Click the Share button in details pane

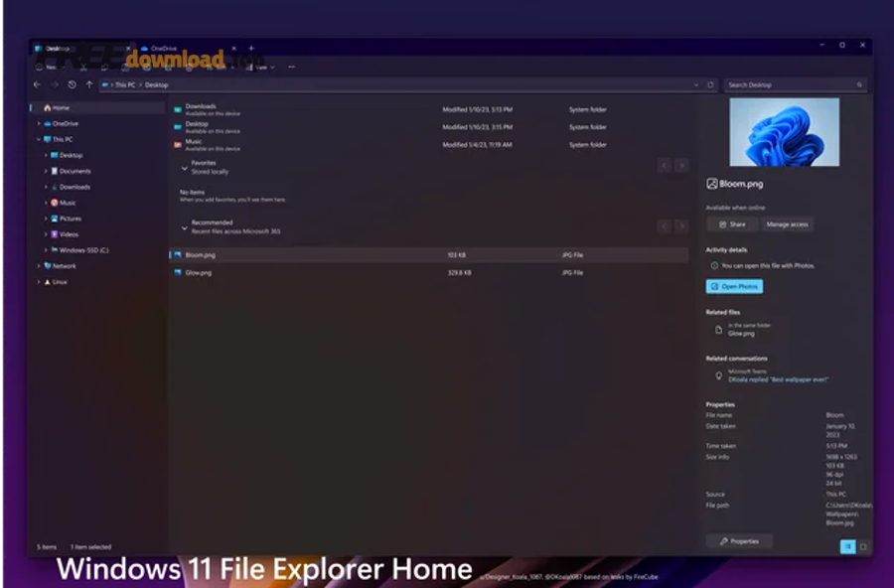(732, 224)
